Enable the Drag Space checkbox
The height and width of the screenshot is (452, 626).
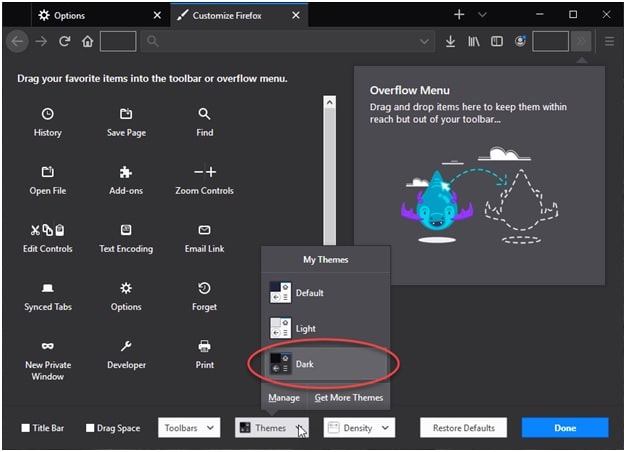coord(90,428)
